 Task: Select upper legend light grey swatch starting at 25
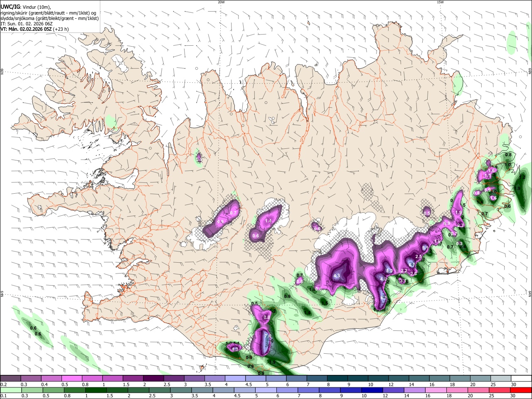coord(501,378)
